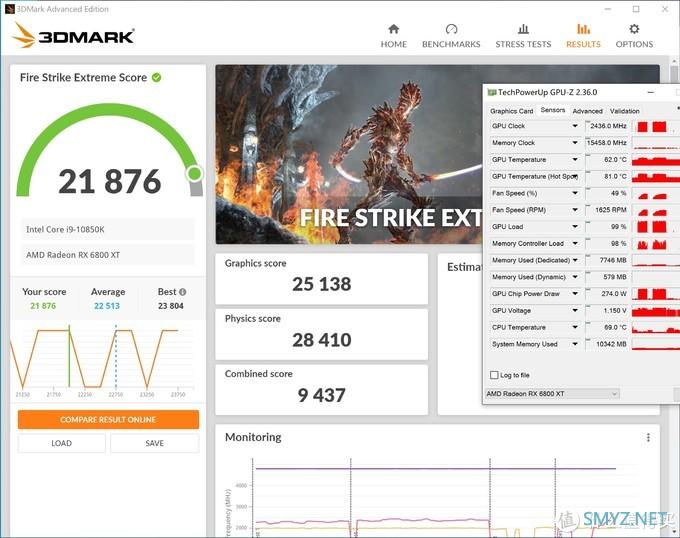Expand the System Memory Used dropdown
680x538 pixels.
pyautogui.click(x=575, y=344)
